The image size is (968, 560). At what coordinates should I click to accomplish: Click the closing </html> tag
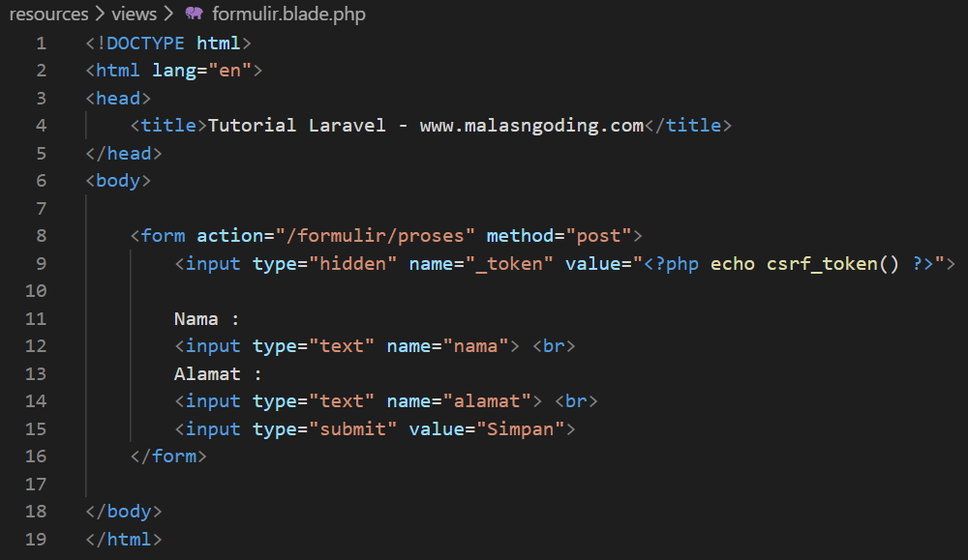click(124, 539)
